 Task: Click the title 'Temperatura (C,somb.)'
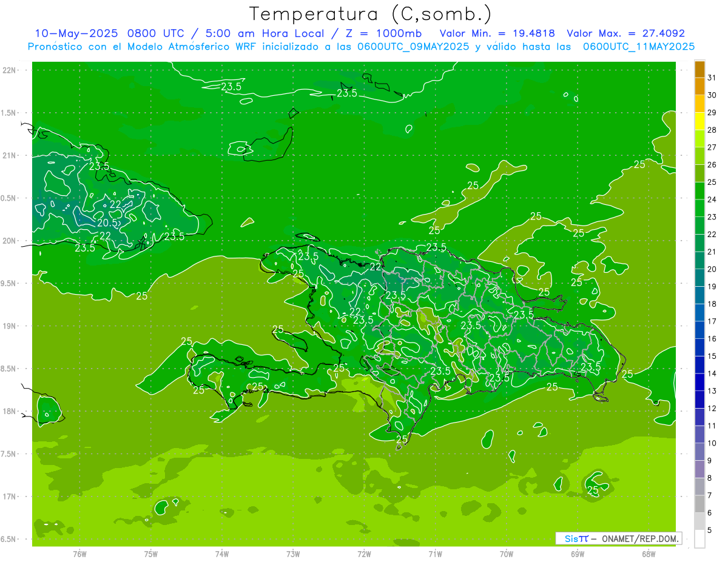[370, 14]
